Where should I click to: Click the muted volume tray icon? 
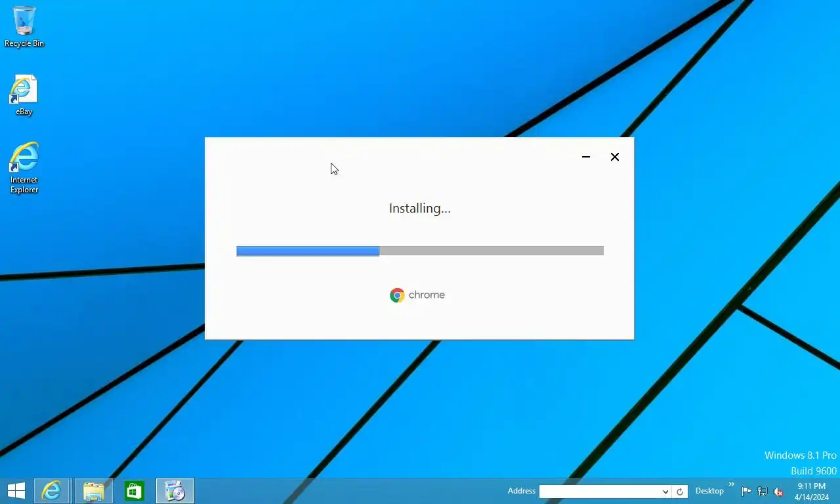point(778,492)
